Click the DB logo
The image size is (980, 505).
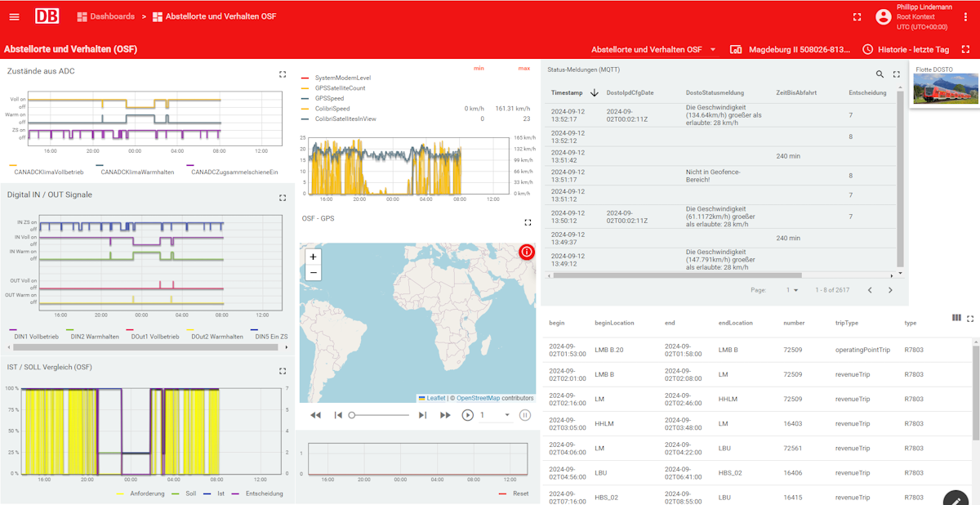[x=47, y=16]
